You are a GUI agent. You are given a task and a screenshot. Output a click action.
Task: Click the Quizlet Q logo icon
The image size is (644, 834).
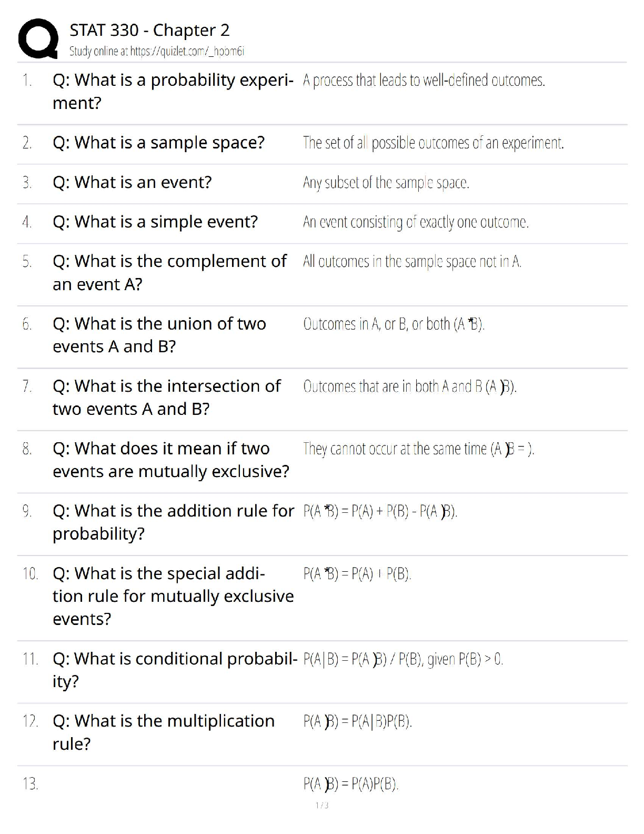(x=37, y=38)
